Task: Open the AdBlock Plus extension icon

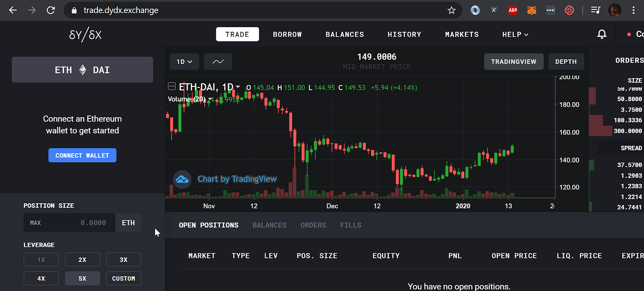Action: click(x=512, y=10)
